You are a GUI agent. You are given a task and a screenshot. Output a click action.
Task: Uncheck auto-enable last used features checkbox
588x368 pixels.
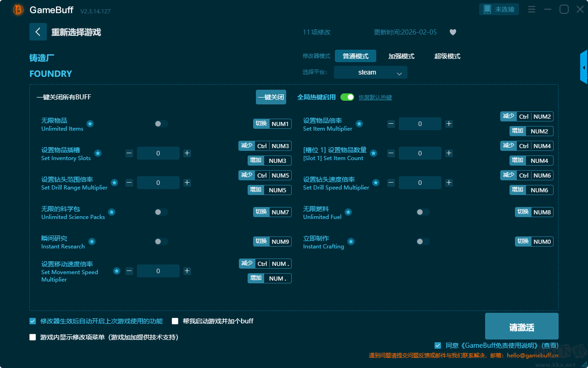pos(33,321)
